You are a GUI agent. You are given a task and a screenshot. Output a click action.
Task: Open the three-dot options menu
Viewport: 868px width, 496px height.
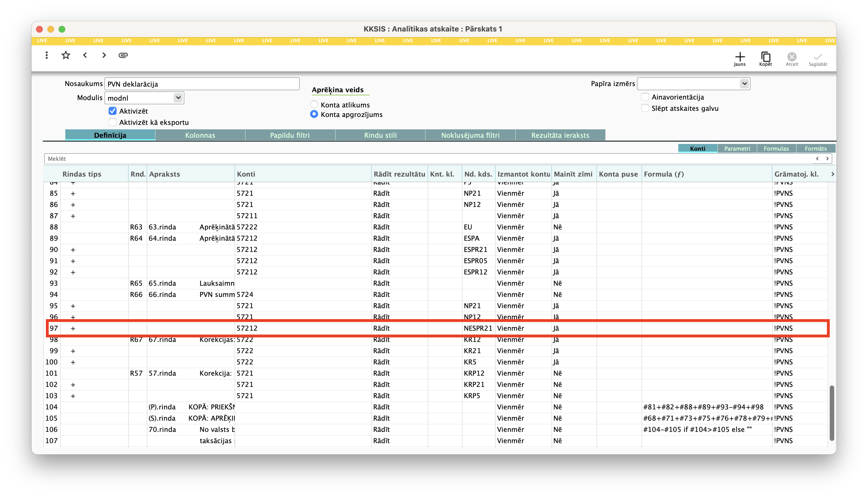click(47, 55)
